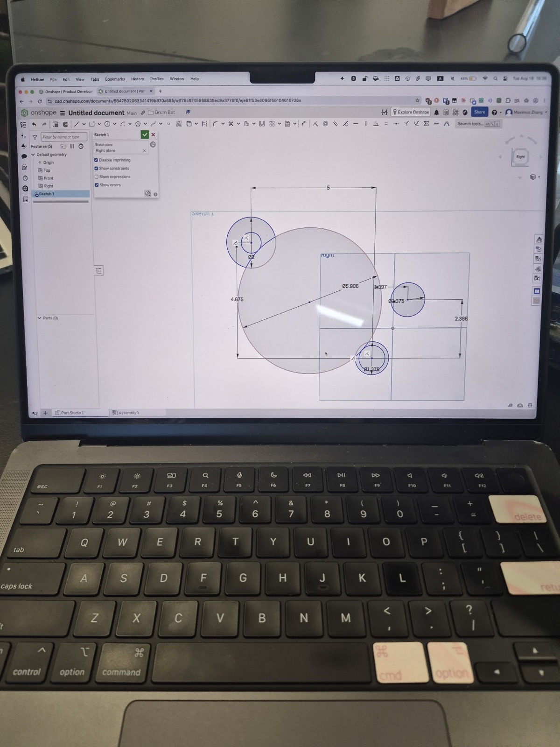Click the Right face of view cube
Image resolution: width=560 pixels, height=747 pixels.
(520, 157)
